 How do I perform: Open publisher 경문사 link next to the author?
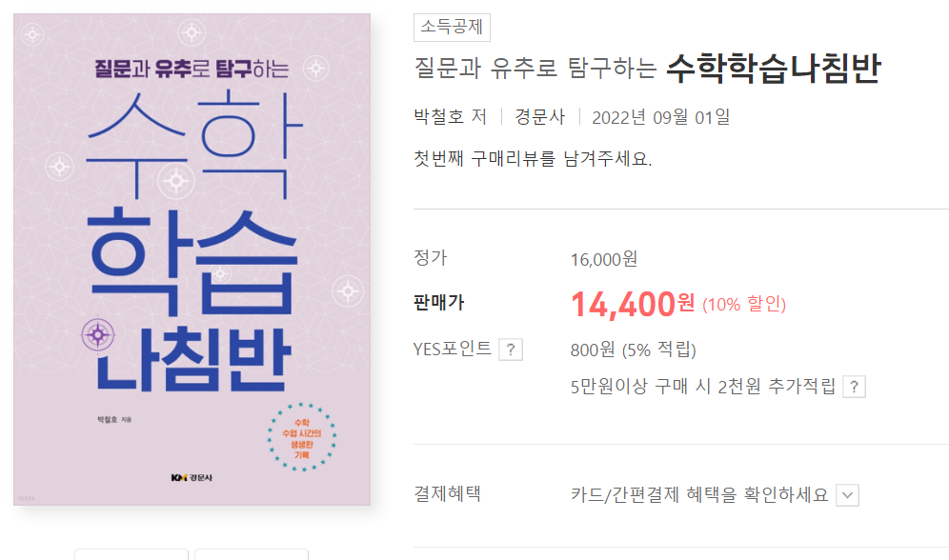coord(540,117)
